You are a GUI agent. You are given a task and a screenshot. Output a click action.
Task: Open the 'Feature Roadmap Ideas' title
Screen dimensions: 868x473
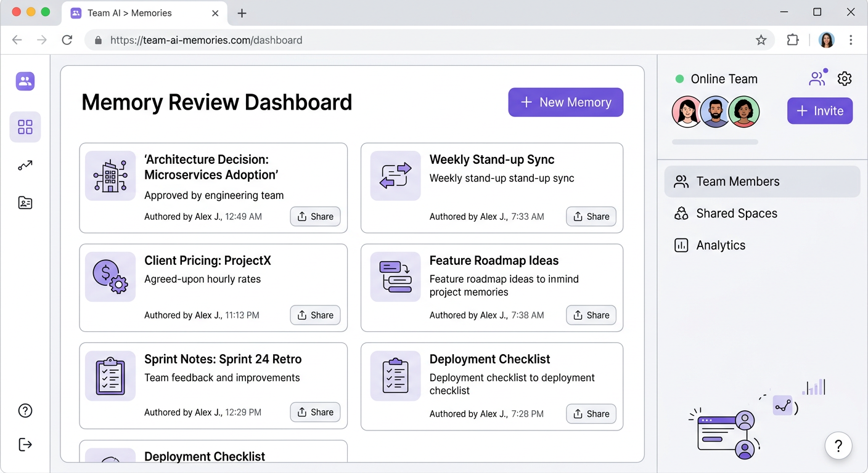[x=494, y=261]
